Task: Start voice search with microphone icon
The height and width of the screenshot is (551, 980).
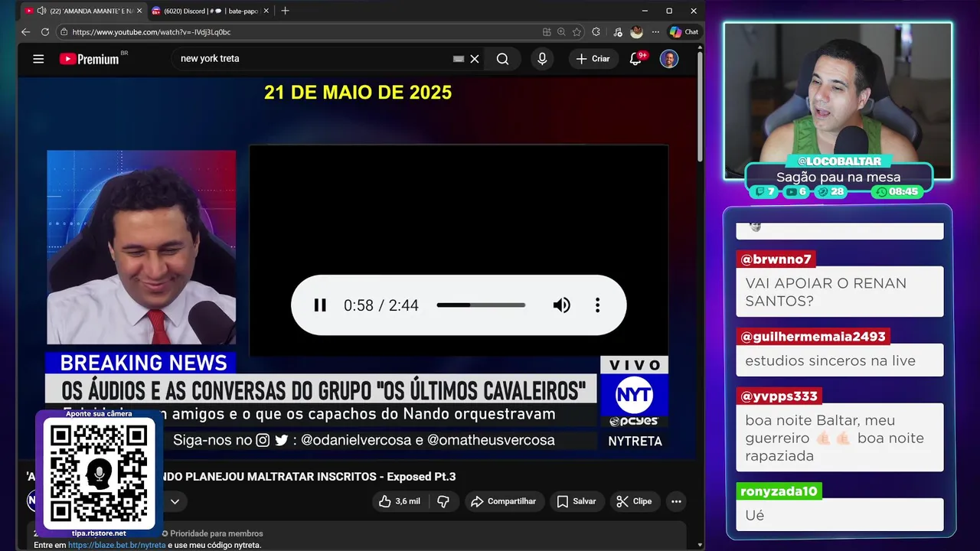Action: point(542,59)
